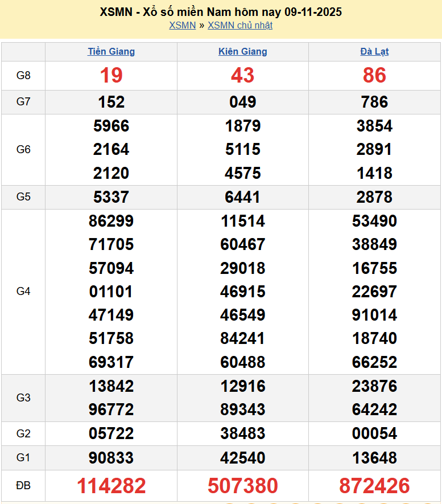Open the Kiên Giang province link
Image resolution: width=442 pixels, height=504 pixels.
click(242, 51)
